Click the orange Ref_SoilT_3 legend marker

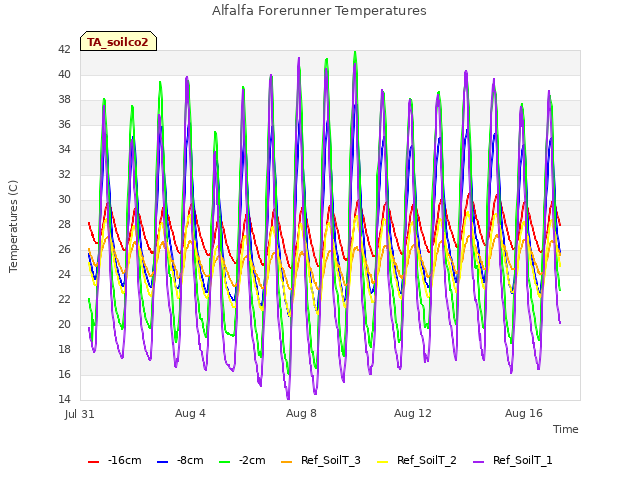(x=287, y=462)
